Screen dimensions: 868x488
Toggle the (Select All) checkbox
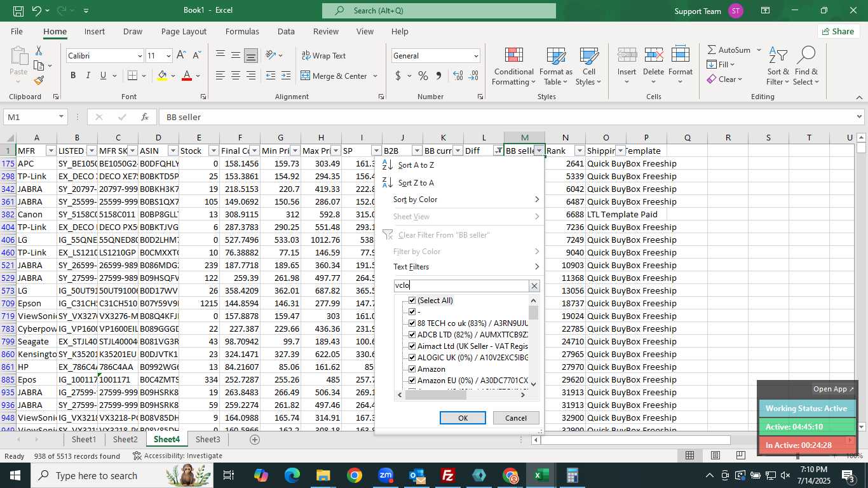point(412,301)
